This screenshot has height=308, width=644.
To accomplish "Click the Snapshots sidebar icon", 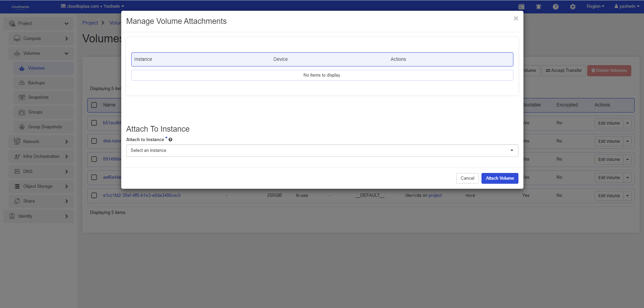I will (x=22, y=97).
